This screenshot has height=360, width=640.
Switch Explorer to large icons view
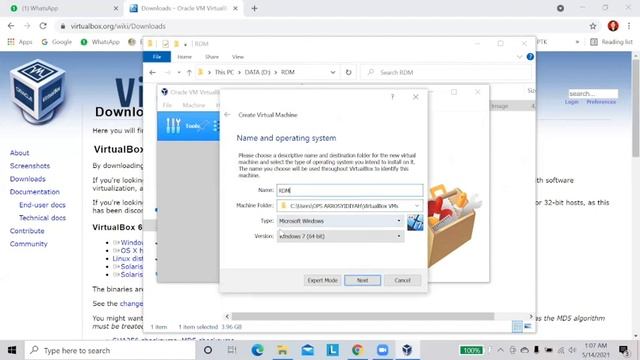528,327
